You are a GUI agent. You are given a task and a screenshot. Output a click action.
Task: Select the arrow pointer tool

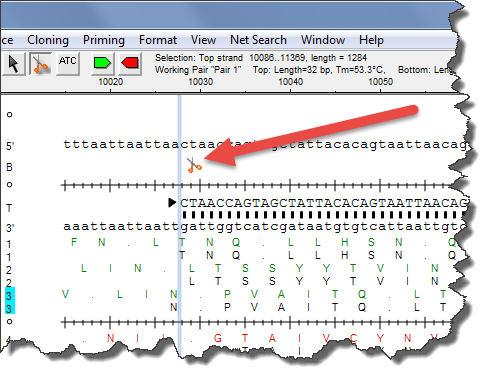click(13, 64)
